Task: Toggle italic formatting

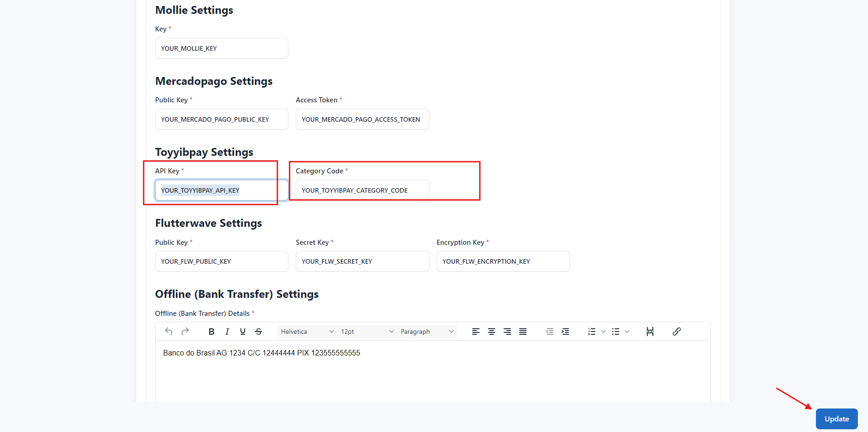Action: [227, 331]
